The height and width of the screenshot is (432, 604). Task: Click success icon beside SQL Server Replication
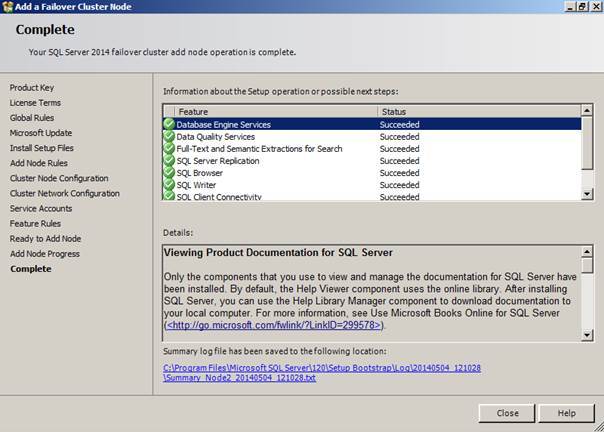169,161
